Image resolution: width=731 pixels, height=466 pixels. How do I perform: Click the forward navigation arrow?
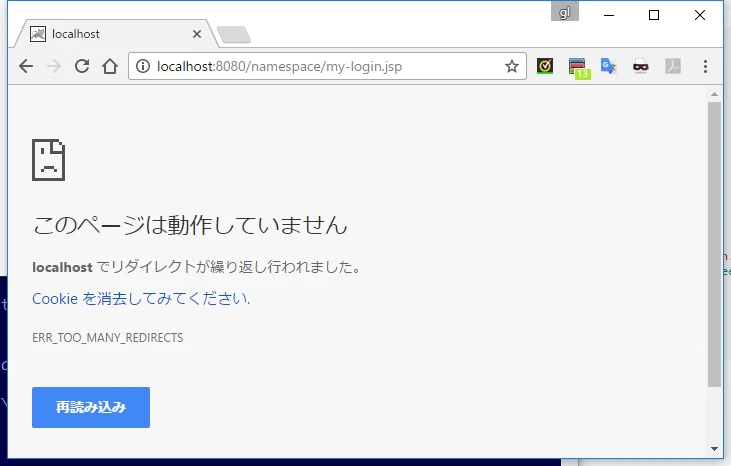pyautogui.click(x=54, y=66)
